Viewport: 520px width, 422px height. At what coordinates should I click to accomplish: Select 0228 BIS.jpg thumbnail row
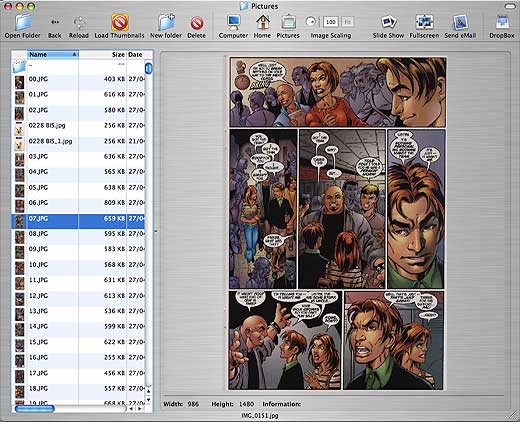[78, 126]
